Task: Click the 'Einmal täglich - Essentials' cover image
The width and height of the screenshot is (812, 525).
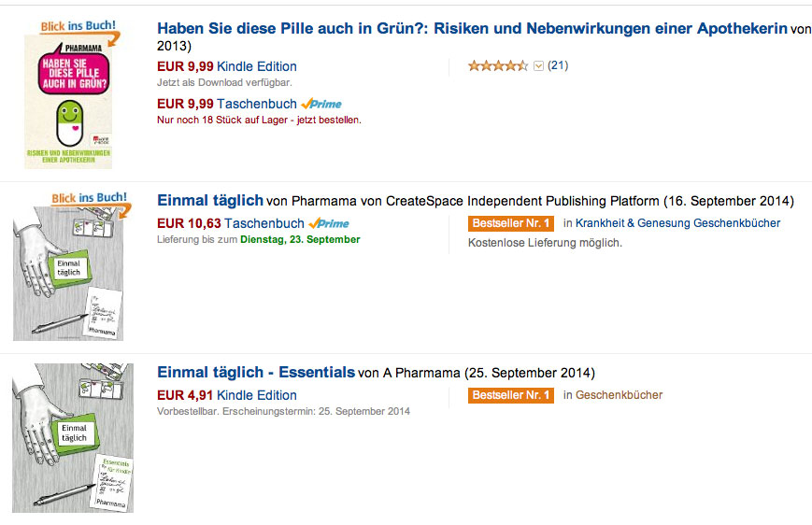Action: (x=73, y=438)
